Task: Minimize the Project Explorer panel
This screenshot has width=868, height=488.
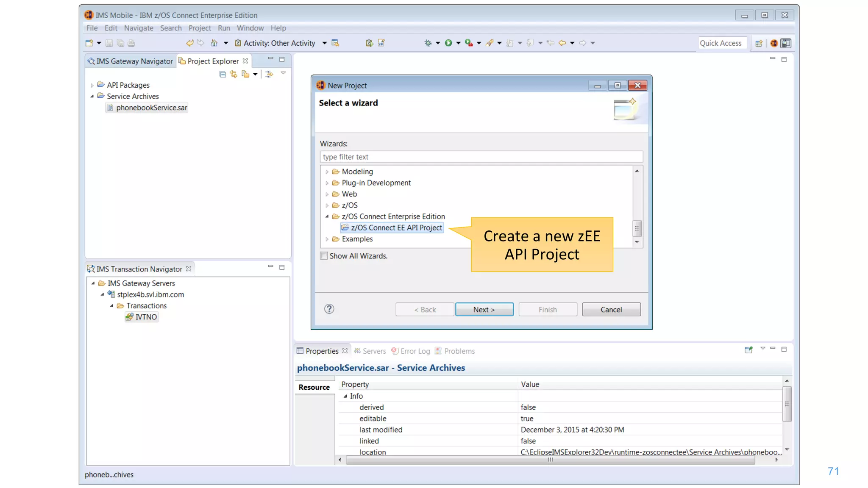Action: (270, 58)
